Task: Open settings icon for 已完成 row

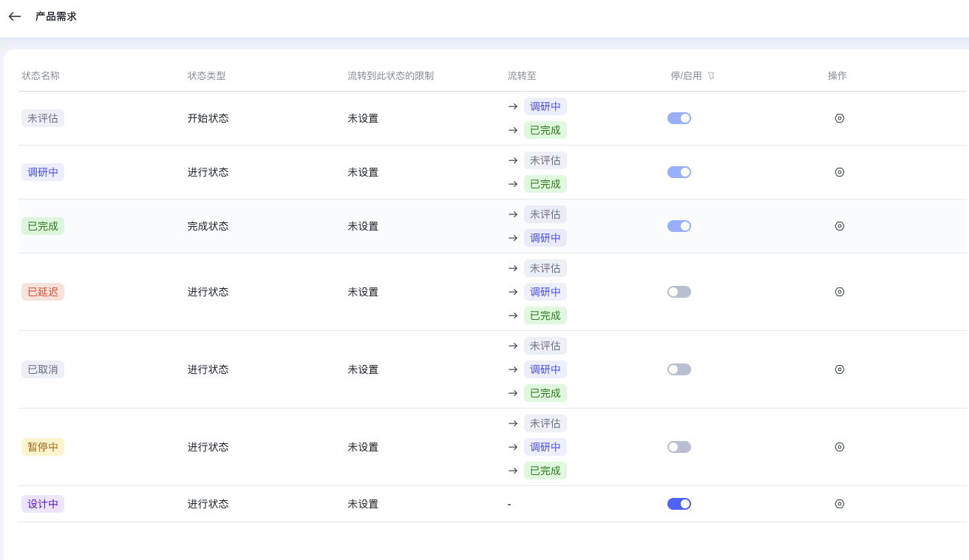Action: click(839, 226)
